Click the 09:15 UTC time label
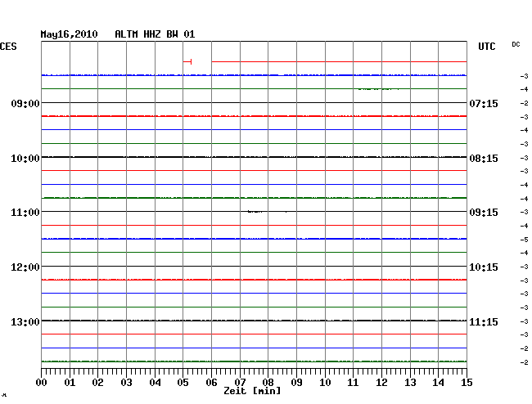 point(484,213)
